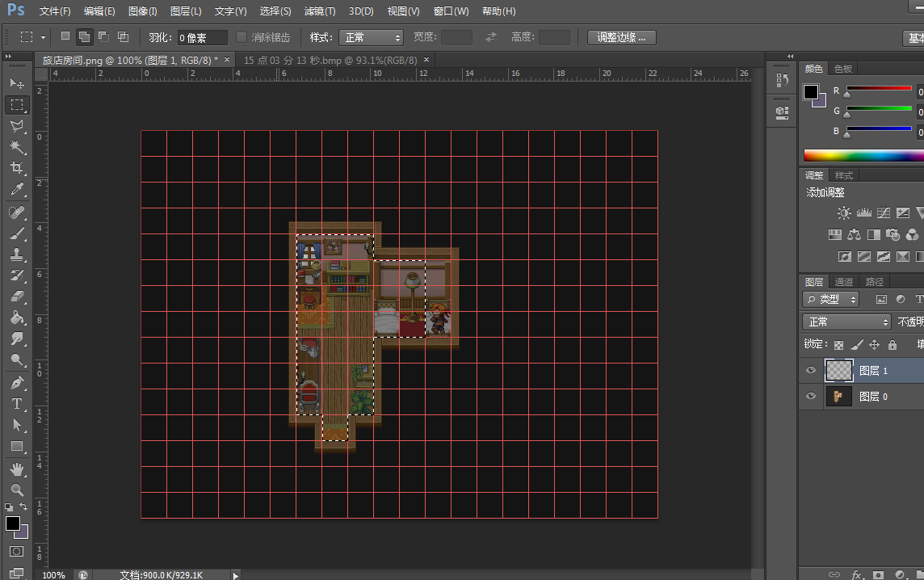
Task: Swap foreground and background colors in toolbox
Action: (23, 507)
